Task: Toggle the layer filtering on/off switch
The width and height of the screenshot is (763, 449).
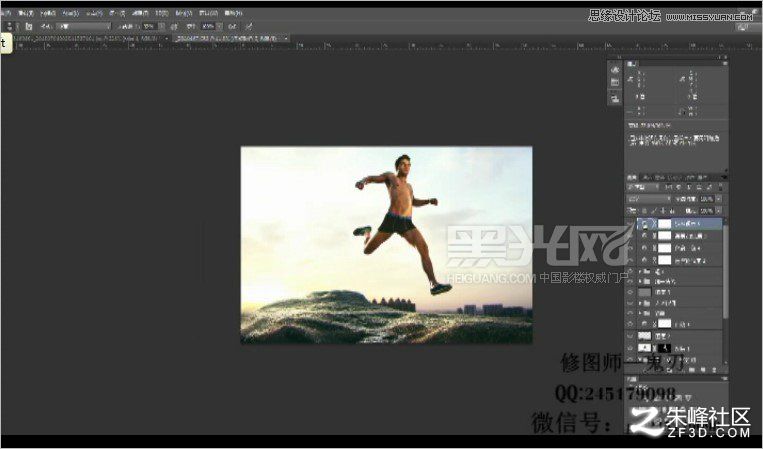Action: [x=720, y=187]
